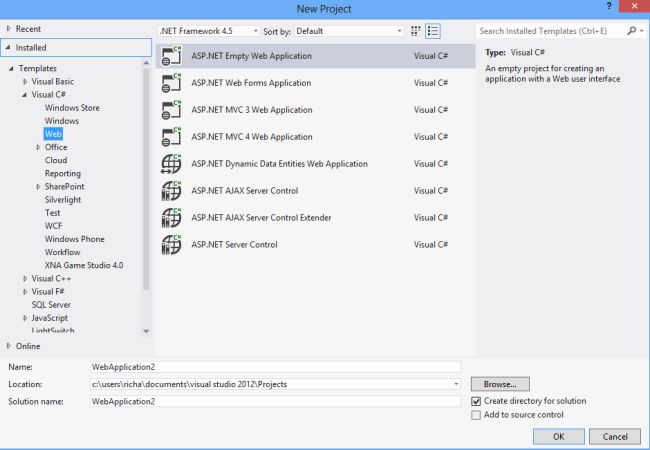This screenshot has width=650, height=450.
Task: Click the ASP.NET Server Control template icon
Action: (x=171, y=244)
